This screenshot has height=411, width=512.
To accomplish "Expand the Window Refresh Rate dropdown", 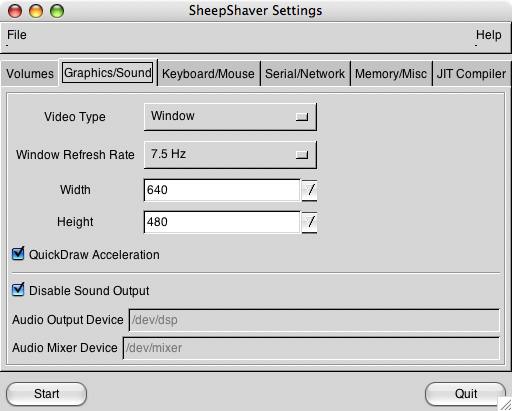I will coord(230,155).
